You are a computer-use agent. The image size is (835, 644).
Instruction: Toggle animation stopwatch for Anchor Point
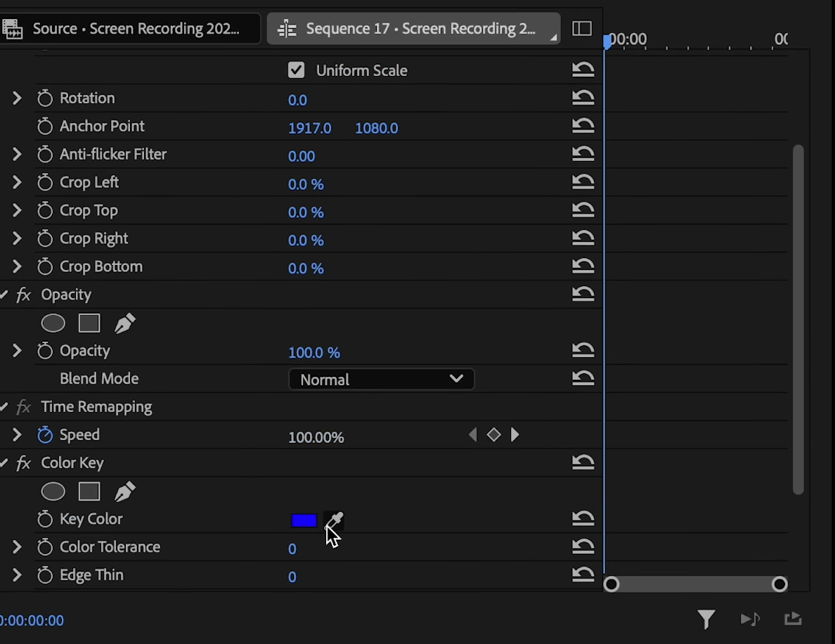[x=45, y=127]
